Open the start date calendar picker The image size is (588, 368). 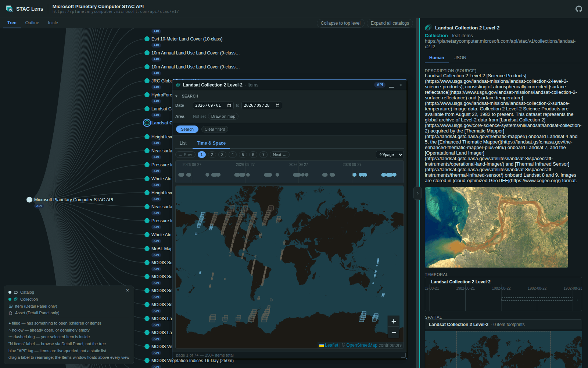click(x=229, y=105)
